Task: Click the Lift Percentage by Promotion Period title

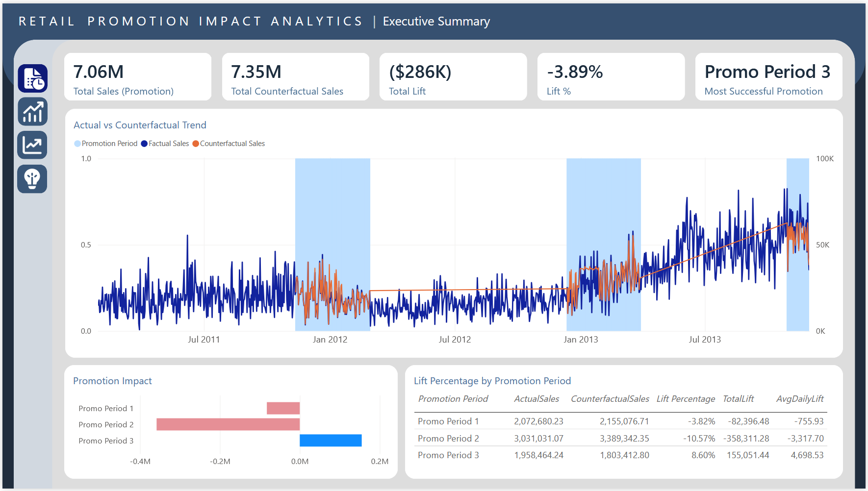Action: (492, 381)
